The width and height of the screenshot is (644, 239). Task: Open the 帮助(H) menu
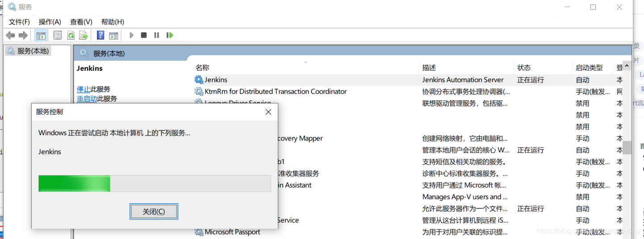[x=113, y=22]
